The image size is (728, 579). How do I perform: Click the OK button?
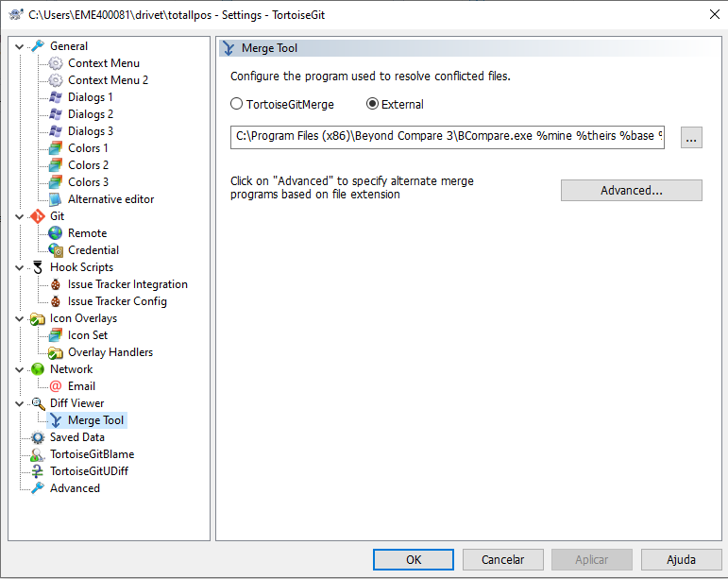pos(414,559)
